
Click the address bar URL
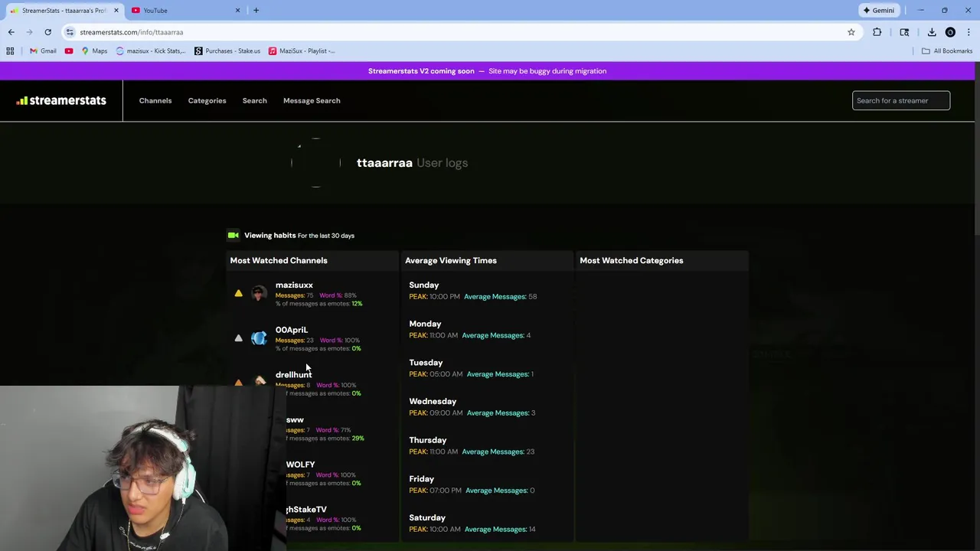[x=131, y=32]
